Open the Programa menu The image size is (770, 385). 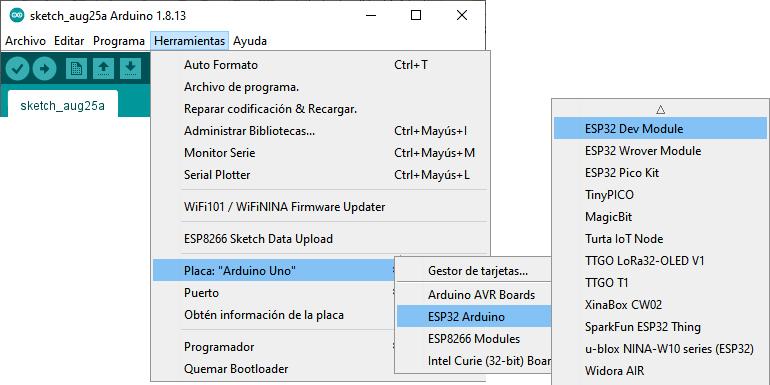coord(119,41)
